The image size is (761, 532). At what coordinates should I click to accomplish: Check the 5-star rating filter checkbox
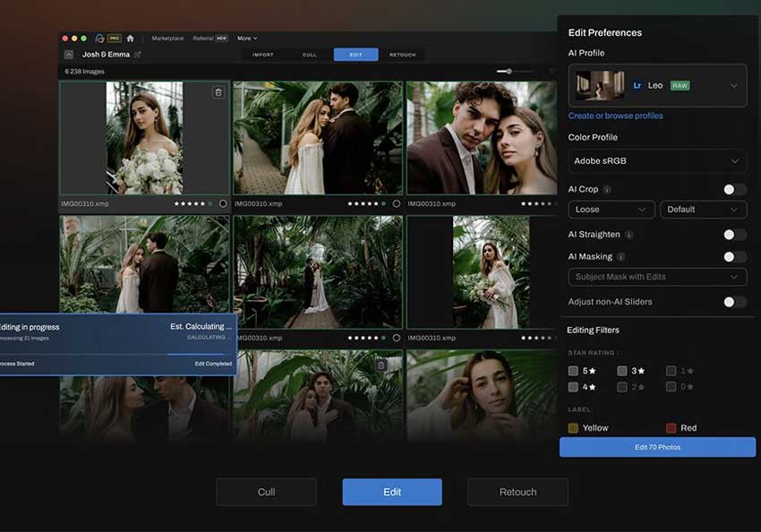click(571, 369)
